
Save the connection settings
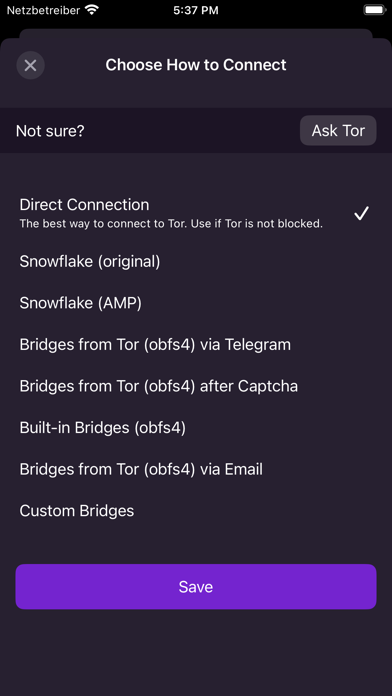(x=196, y=586)
